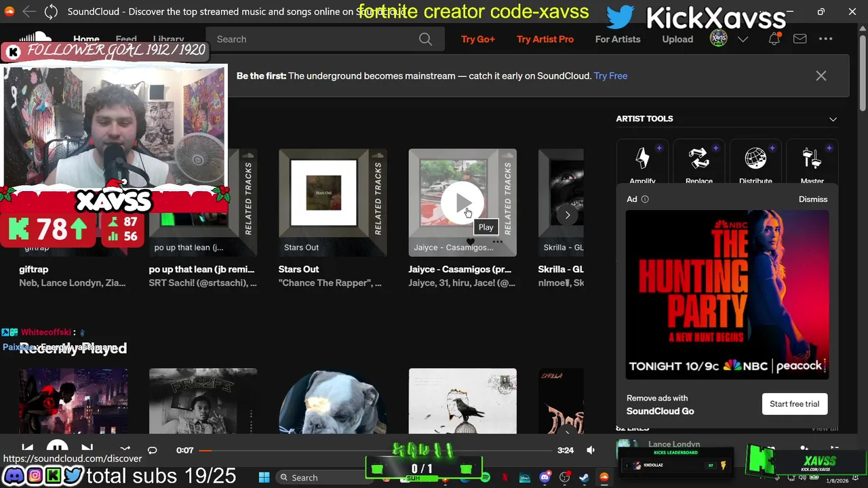Collapse the Artist Tools section
Image resolution: width=868 pixels, height=488 pixels.
tap(833, 119)
